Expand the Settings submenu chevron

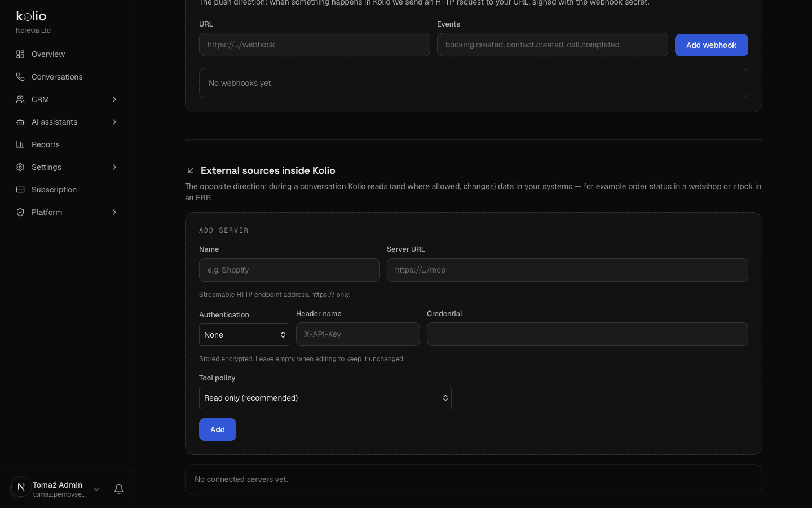114,167
